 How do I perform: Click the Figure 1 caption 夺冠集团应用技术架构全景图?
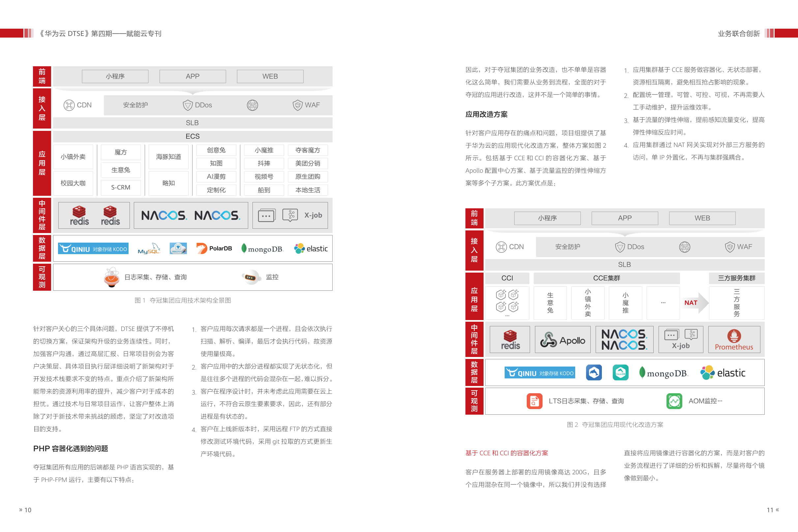click(190, 300)
